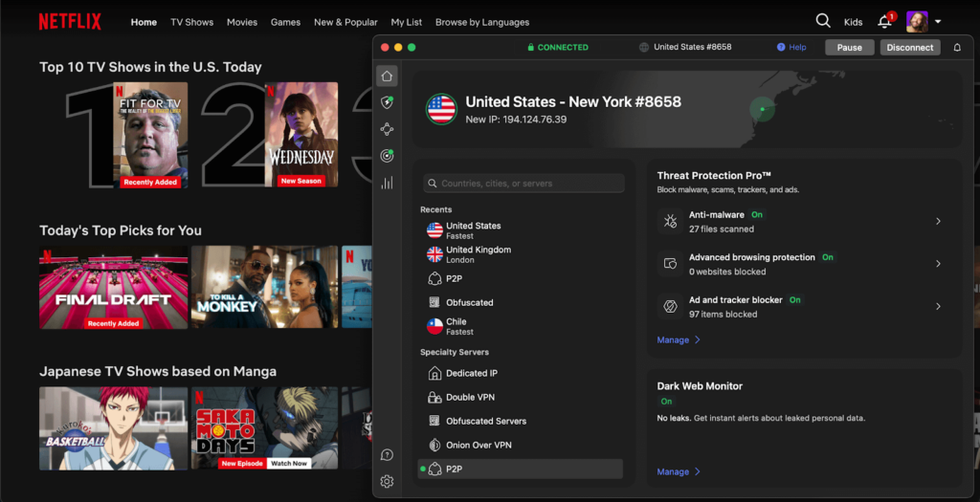Select P2P in the Recents list

(x=521, y=278)
